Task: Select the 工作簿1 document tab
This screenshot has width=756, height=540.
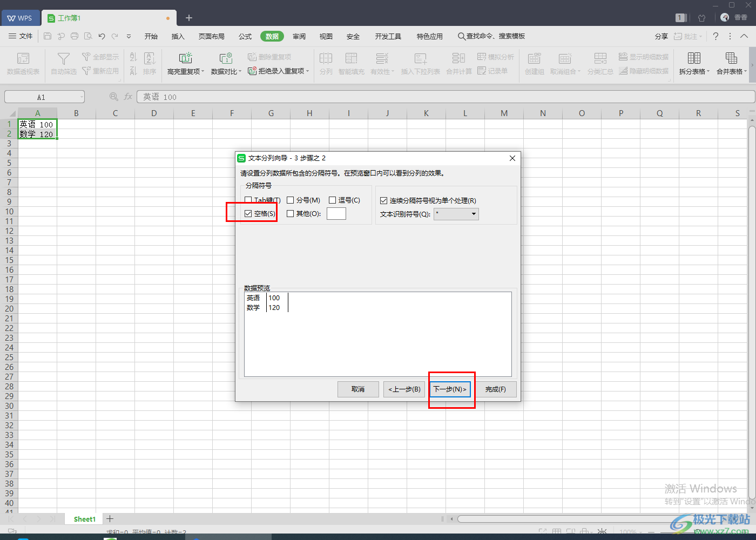Action: [x=110, y=18]
